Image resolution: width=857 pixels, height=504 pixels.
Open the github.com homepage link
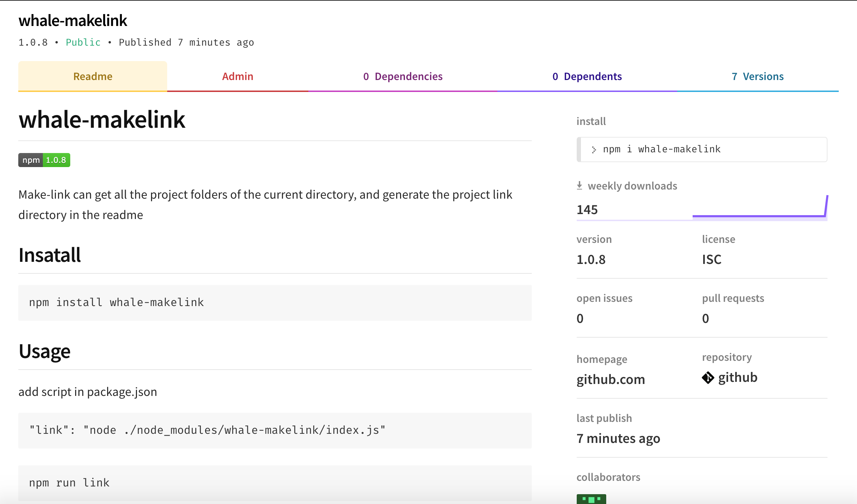coord(611,379)
